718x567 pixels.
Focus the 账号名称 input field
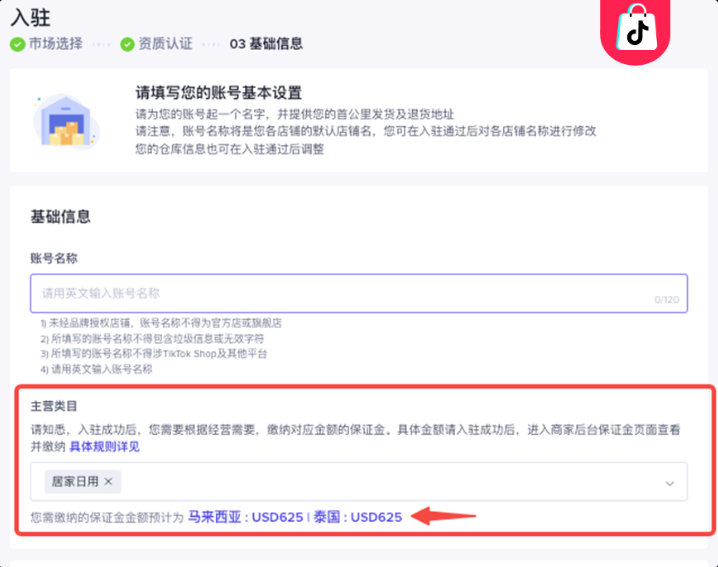359,294
